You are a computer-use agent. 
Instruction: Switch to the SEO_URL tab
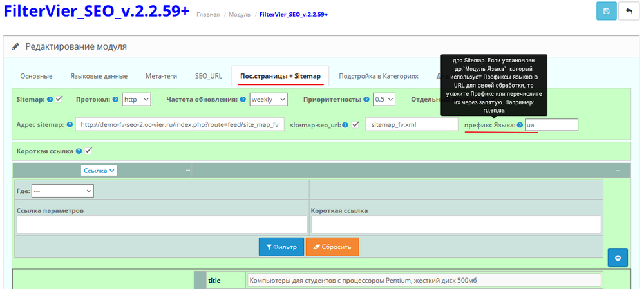(x=209, y=77)
